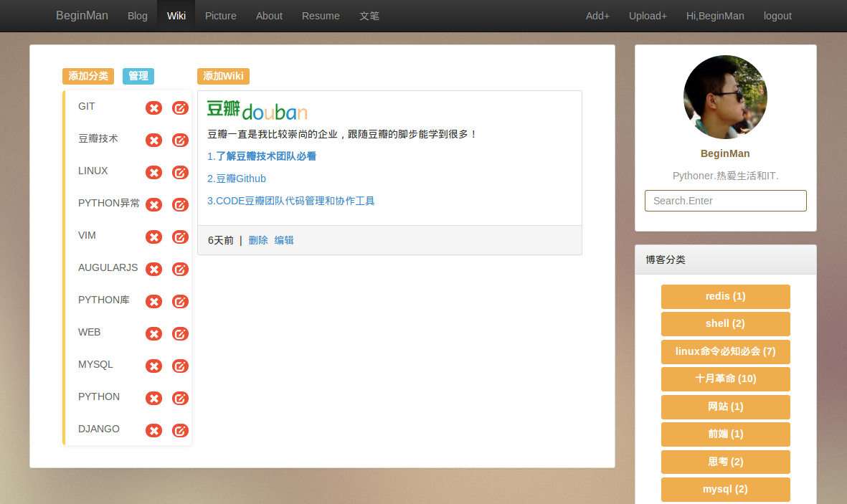Delete the PYTHON category
Screen dimensions: 847x504
tap(154, 398)
